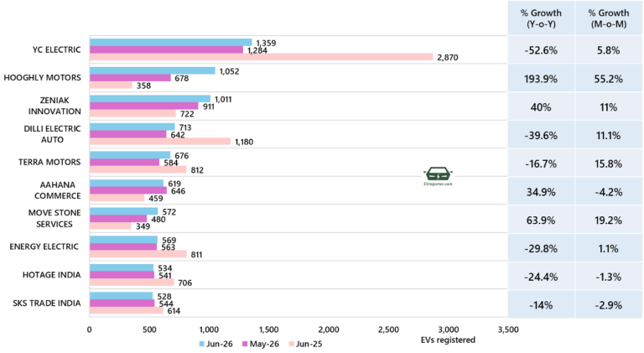Click Zeniak Innovation's Jun-26 value 1,011
The image size is (644, 353).
pos(223,99)
